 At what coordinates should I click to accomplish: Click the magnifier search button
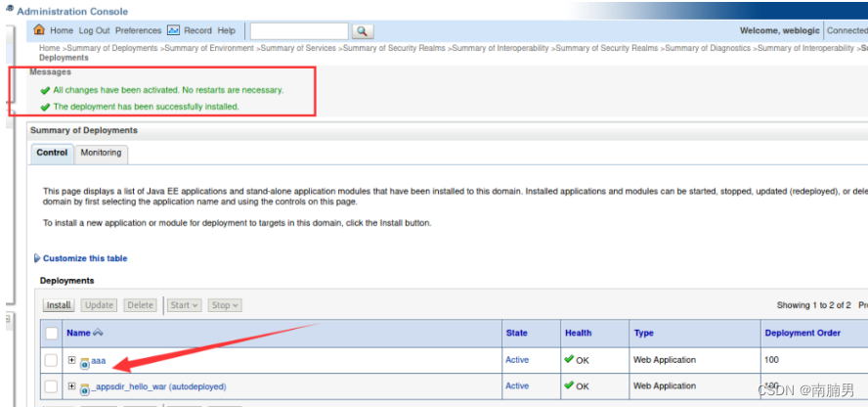click(362, 31)
